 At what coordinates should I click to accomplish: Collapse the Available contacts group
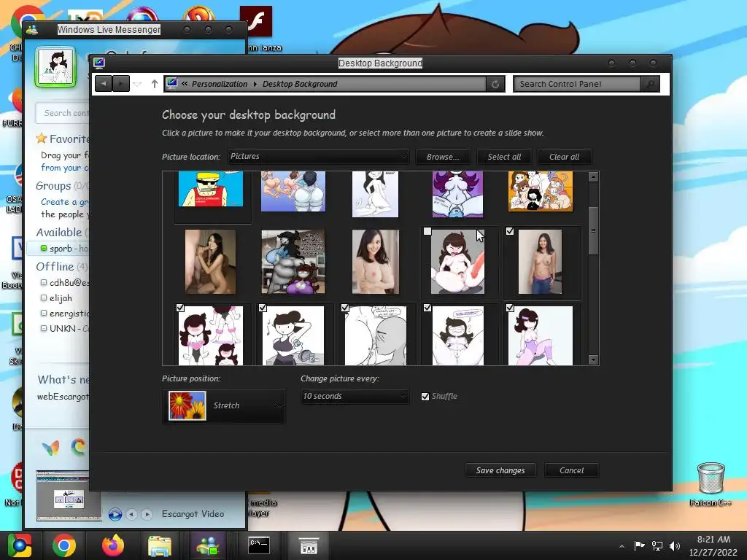(58, 233)
